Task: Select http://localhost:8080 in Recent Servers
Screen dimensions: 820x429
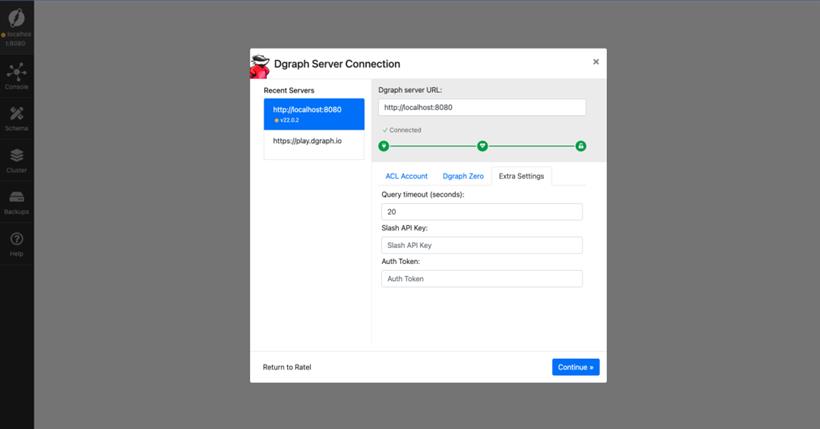Action: (314, 114)
